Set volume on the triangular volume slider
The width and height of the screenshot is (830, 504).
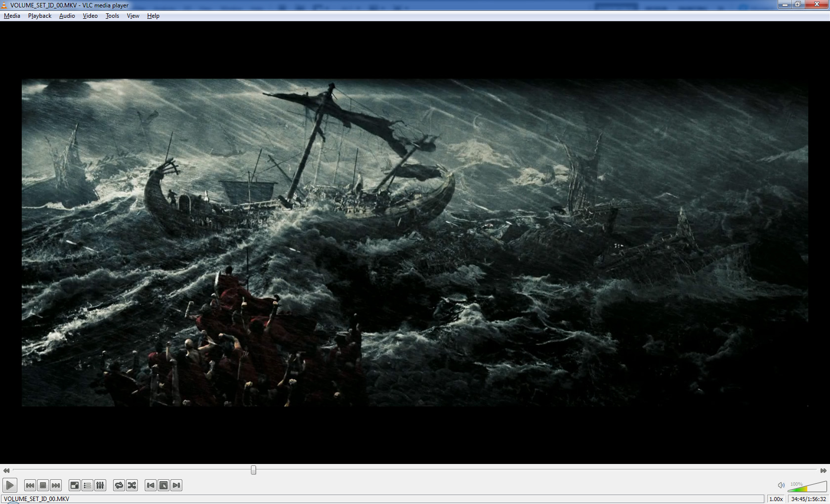(807, 486)
